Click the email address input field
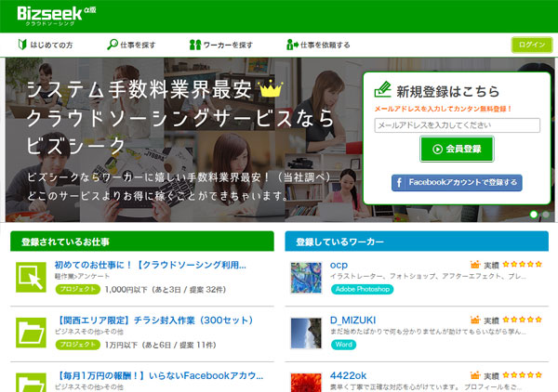The image size is (558, 392). tap(457, 125)
